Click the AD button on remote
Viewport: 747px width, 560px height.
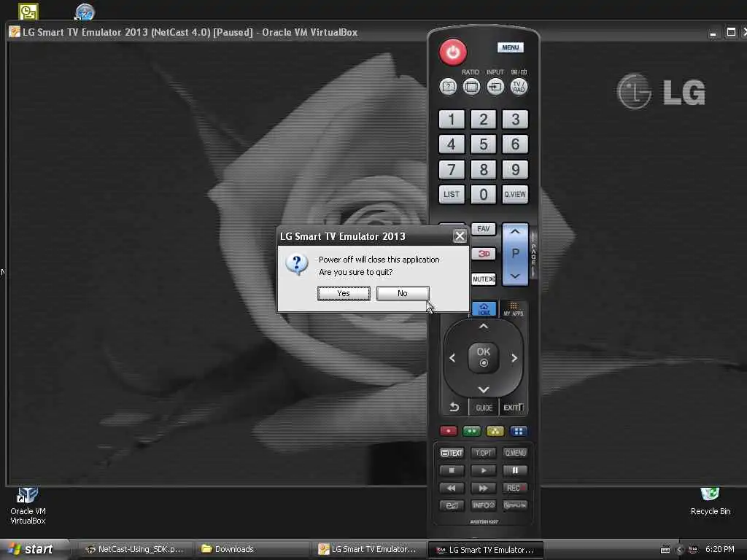pyautogui.click(x=452, y=505)
